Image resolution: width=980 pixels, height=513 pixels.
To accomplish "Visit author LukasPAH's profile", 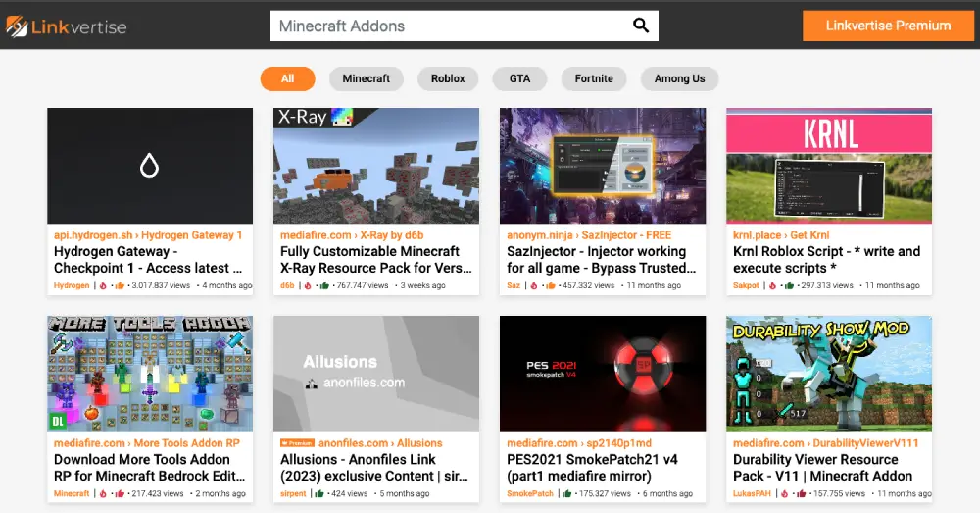I will [x=752, y=494].
